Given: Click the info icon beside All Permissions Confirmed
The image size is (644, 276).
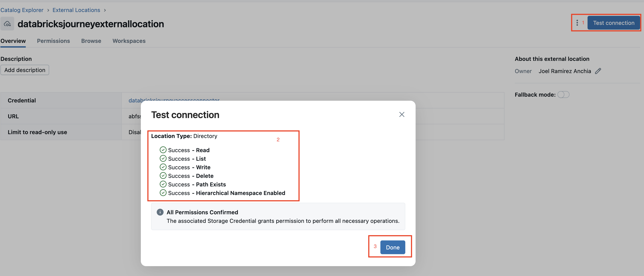Looking at the screenshot, I should (160, 212).
